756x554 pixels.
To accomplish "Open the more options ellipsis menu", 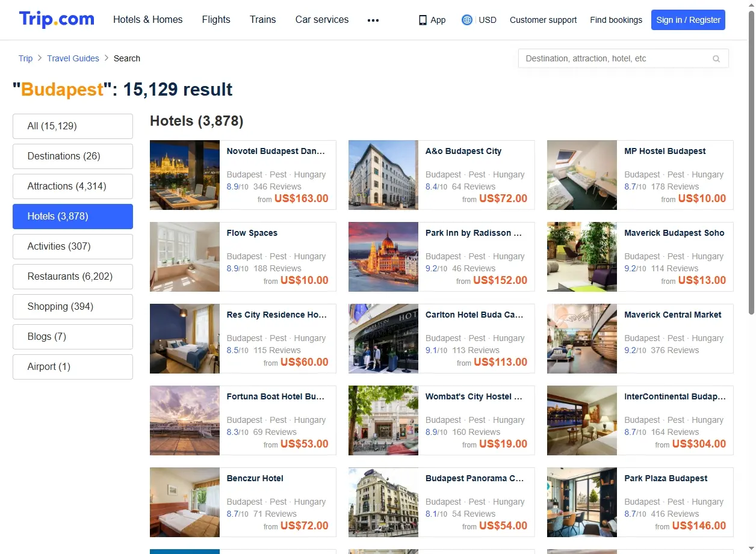I will [373, 20].
